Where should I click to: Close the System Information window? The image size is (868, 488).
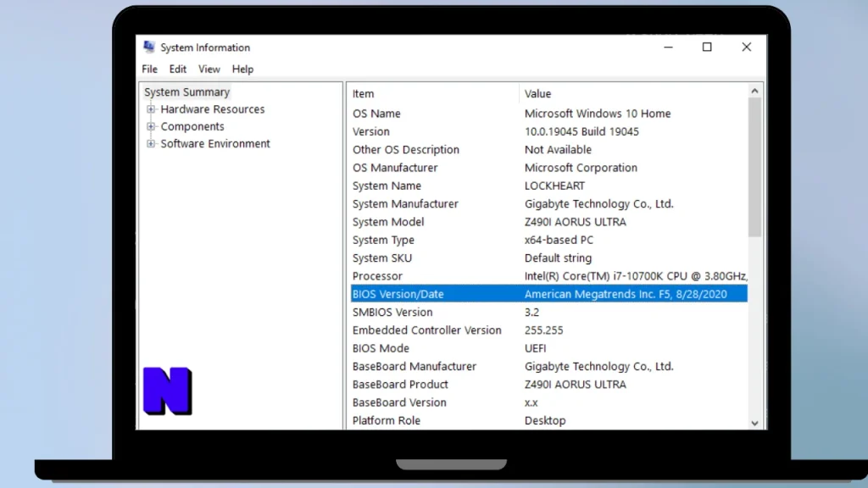point(746,47)
